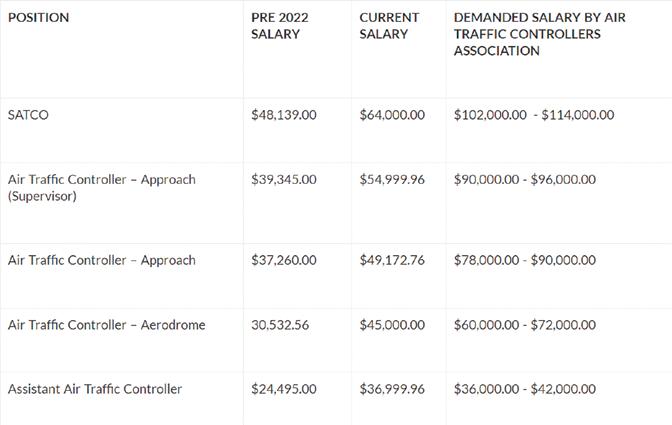The image size is (672, 425).
Task: Select the $54,999.96 current salary cell
Action: (392, 180)
